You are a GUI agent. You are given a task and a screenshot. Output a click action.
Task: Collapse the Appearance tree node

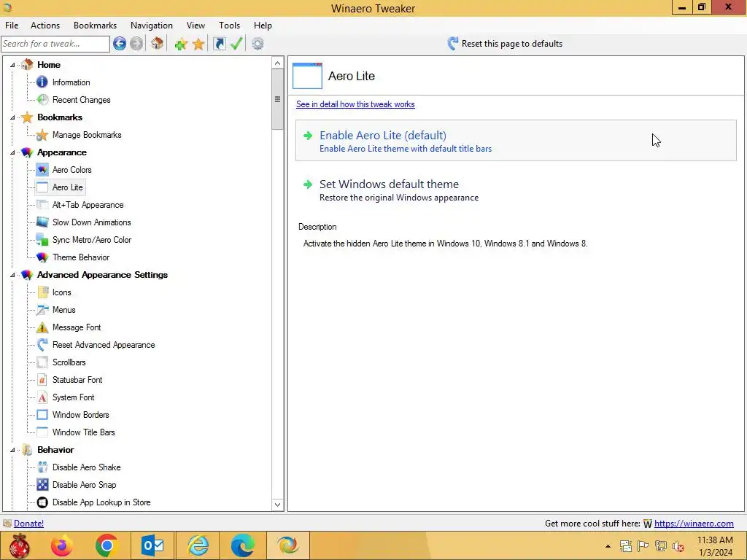12,152
